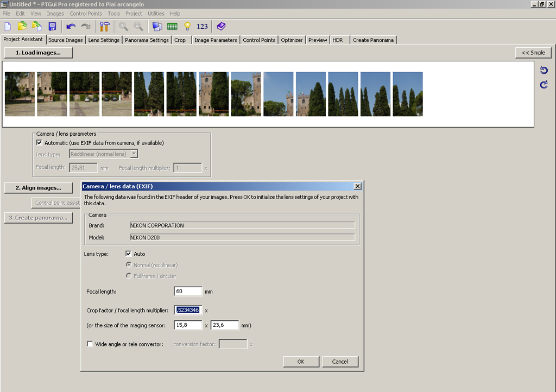Image resolution: width=556 pixels, height=392 pixels.
Task: Select Normal (rectilinear) radio button
Action: (129, 265)
